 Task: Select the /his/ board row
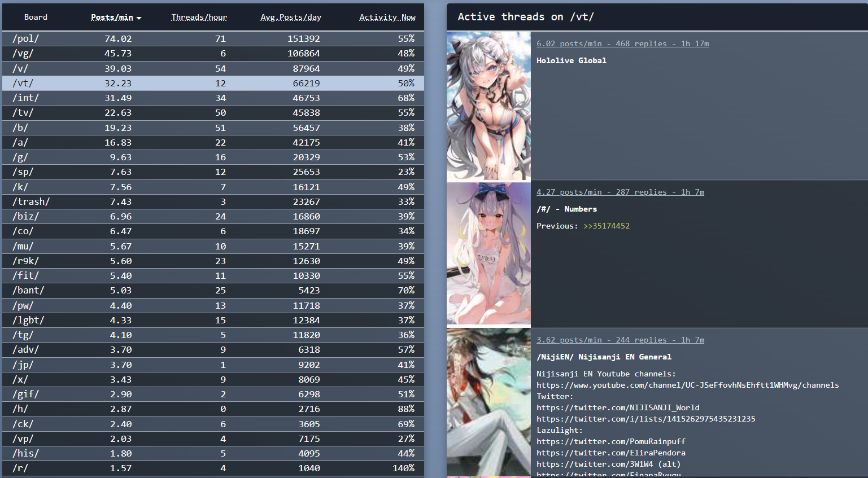point(213,454)
